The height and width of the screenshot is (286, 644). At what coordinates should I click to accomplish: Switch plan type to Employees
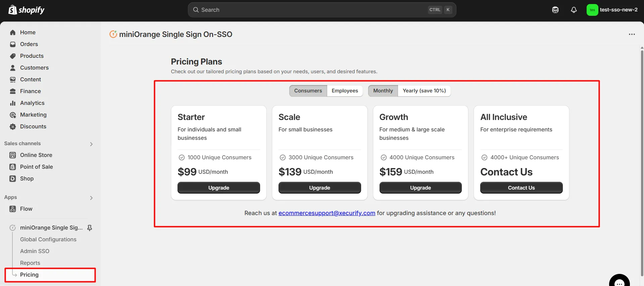345,91
